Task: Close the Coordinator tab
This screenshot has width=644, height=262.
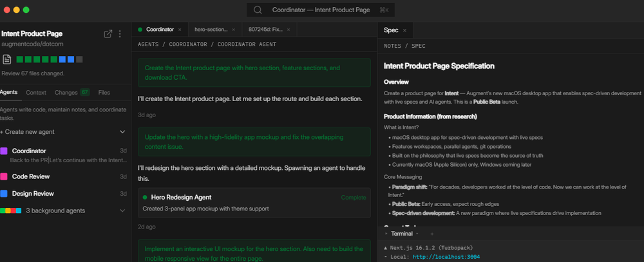Action: coord(180,30)
